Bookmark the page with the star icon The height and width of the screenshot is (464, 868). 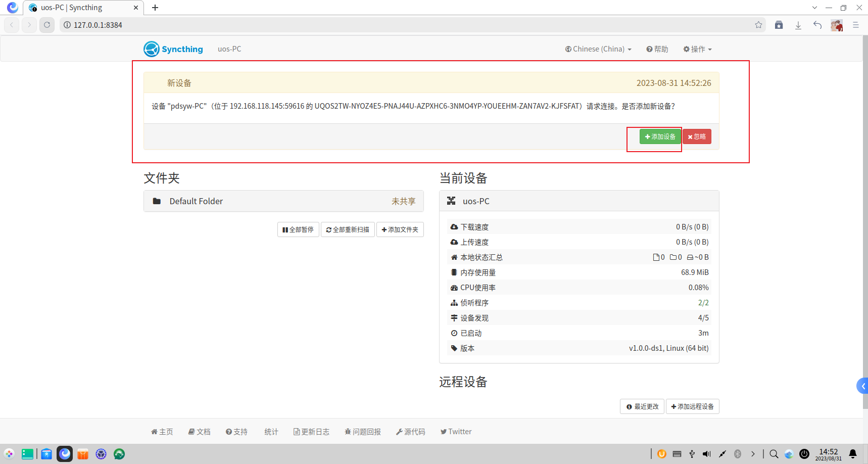(758, 25)
